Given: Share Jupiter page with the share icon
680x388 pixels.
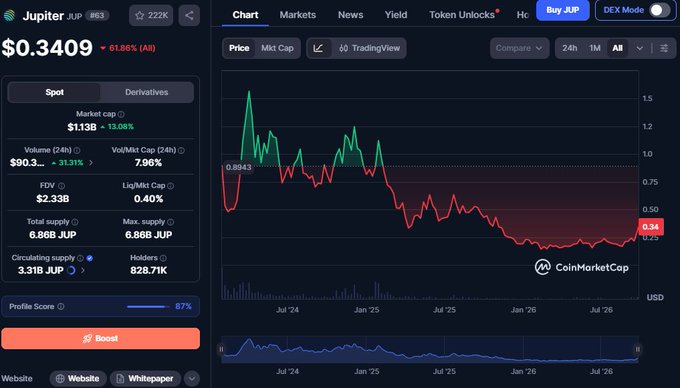Looking at the screenshot, I should click(189, 16).
